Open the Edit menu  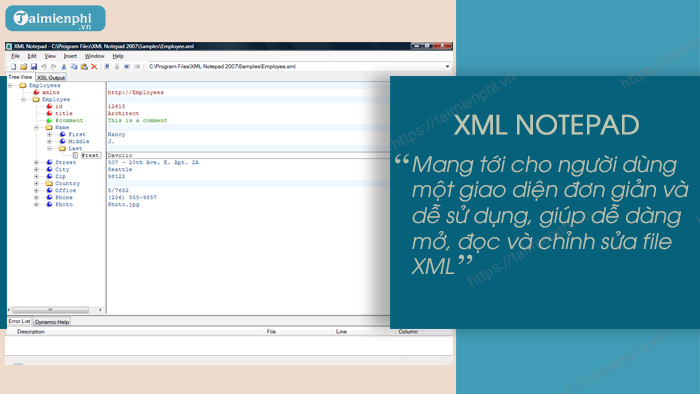(32, 56)
